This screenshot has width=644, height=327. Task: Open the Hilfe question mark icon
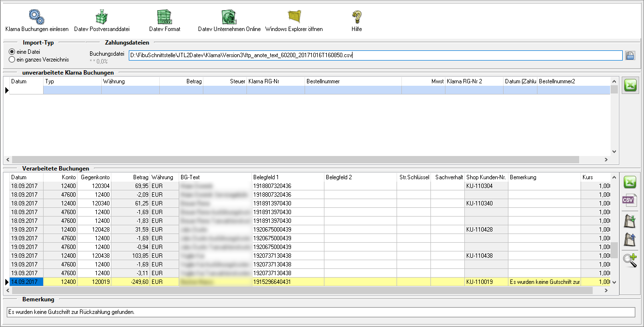click(x=356, y=17)
